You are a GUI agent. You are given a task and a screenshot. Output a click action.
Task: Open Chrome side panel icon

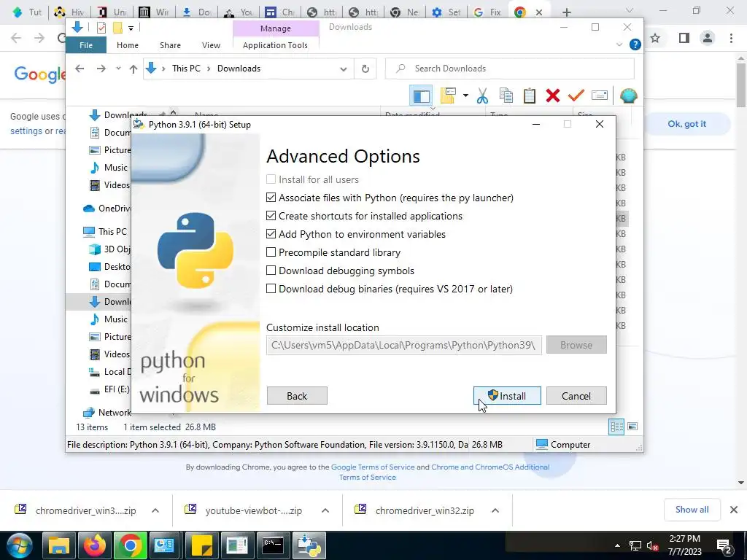[x=684, y=38]
